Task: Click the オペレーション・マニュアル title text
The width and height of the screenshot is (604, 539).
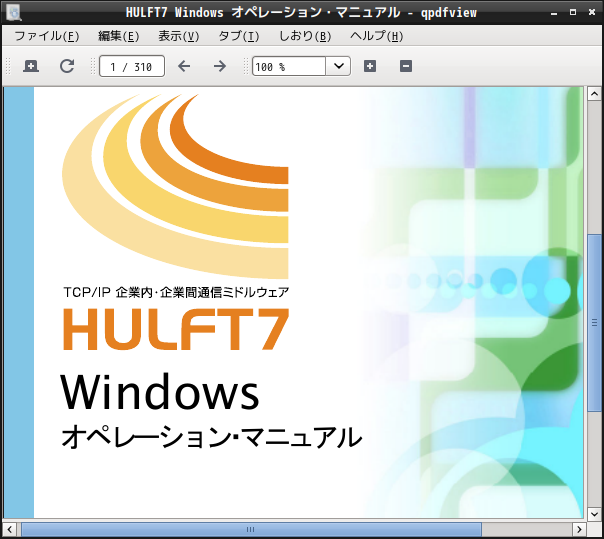Action: [211, 437]
